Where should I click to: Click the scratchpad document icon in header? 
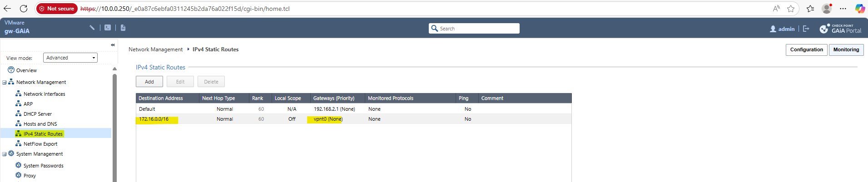pyautogui.click(x=123, y=28)
